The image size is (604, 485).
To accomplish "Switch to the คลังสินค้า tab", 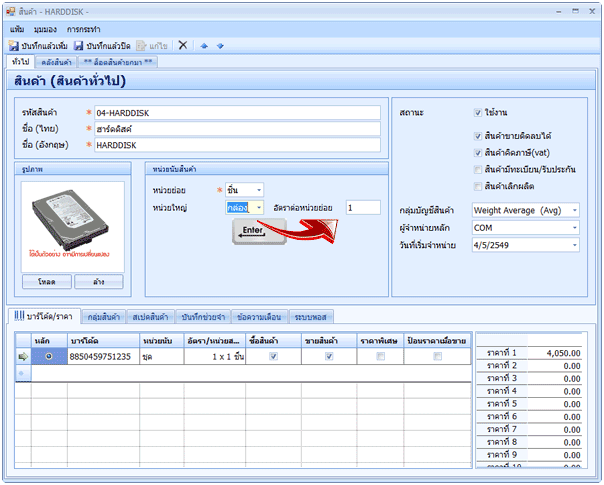I will (x=58, y=63).
